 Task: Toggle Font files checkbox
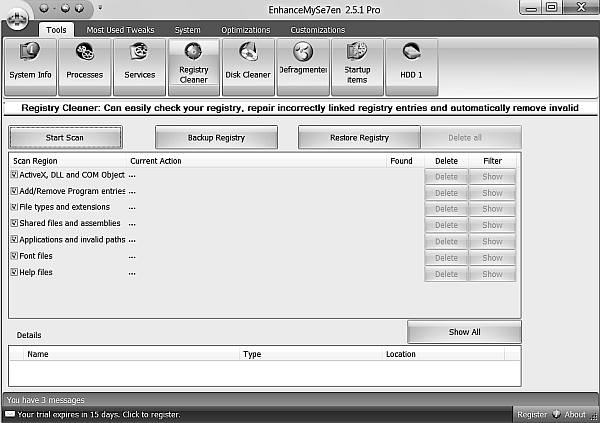tap(14, 256)
